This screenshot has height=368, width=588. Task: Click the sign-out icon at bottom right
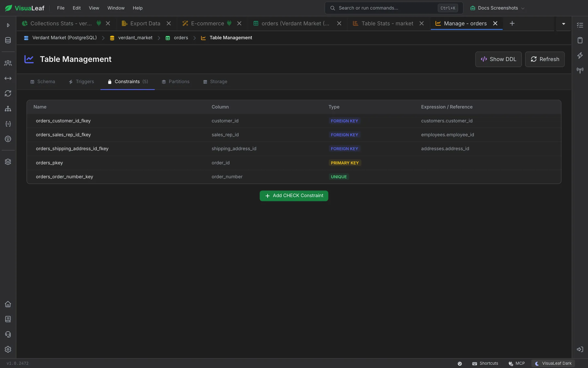pyautogui.click(x=580, y=349)
